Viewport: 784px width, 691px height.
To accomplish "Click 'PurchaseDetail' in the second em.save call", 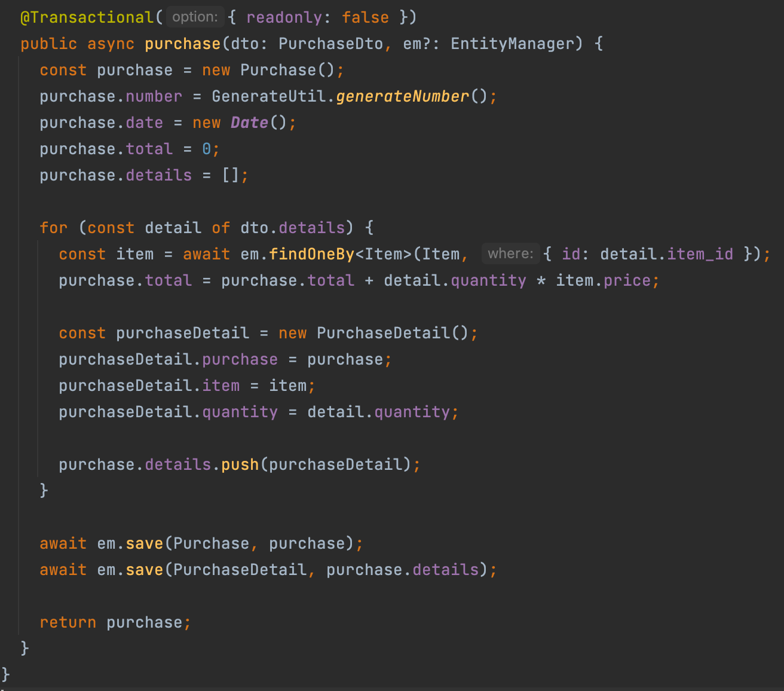I will [x=240, y=570].
